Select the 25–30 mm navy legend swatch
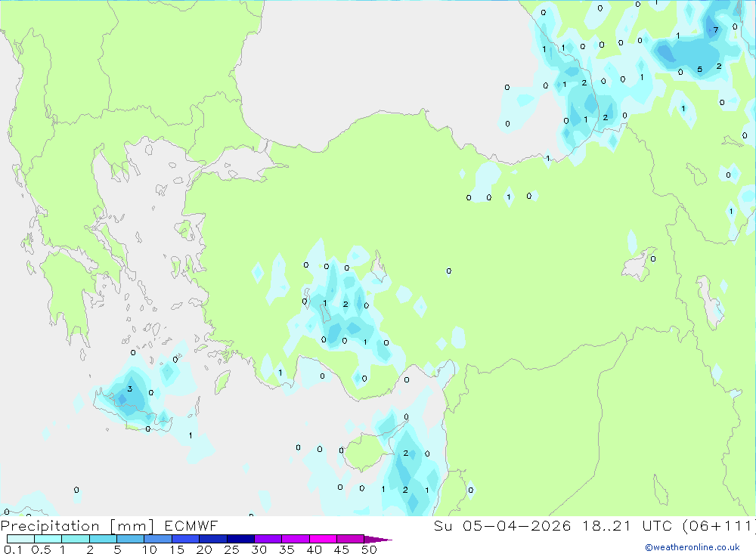 coord(240,539)
